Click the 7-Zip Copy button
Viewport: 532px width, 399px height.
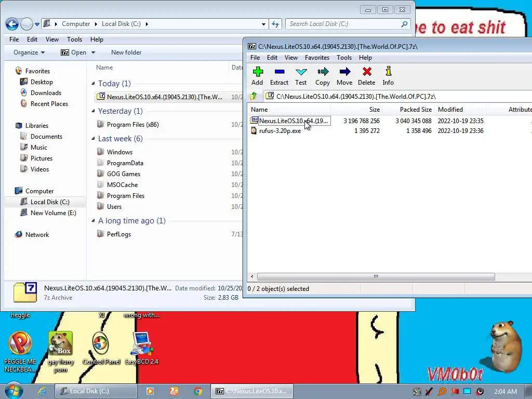point(322,76)
